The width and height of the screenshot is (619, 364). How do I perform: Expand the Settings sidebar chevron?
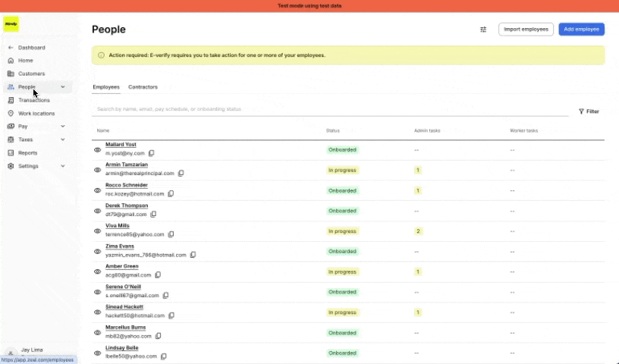click(x=63, y=166)
